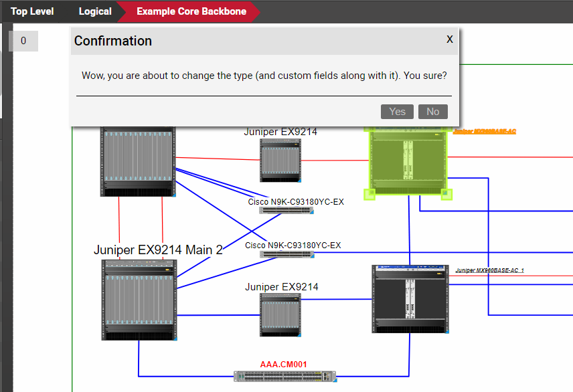
Task: Click the chassis partly hidden behind the dialog
Action: pyautogui.click(x=138, y=162)
